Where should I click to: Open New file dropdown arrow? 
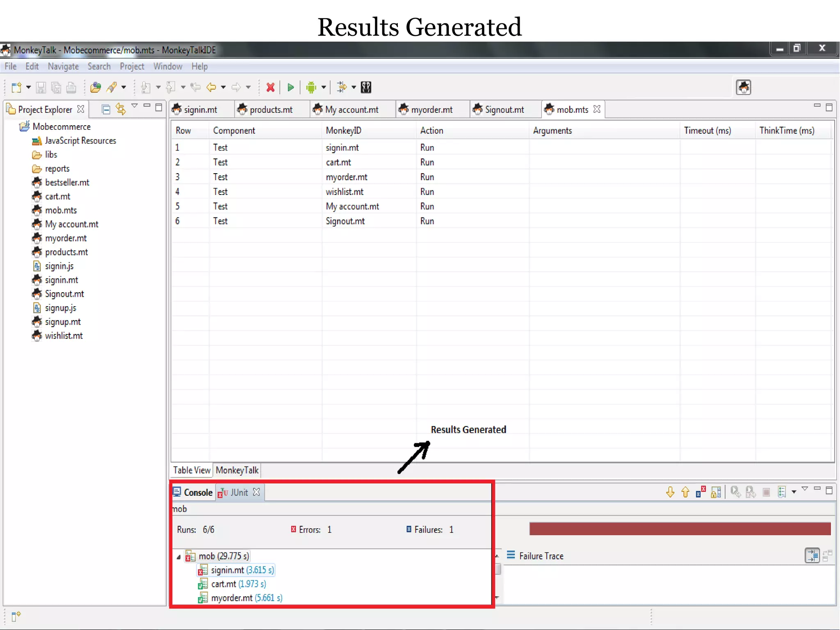click(x=28, y=87)
